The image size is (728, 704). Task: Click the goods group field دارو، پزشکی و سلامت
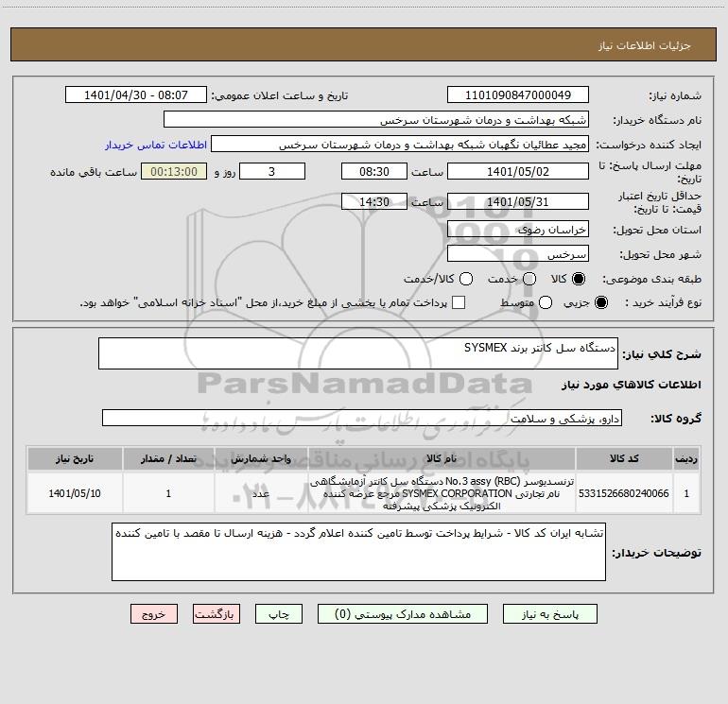pos(362,418)
